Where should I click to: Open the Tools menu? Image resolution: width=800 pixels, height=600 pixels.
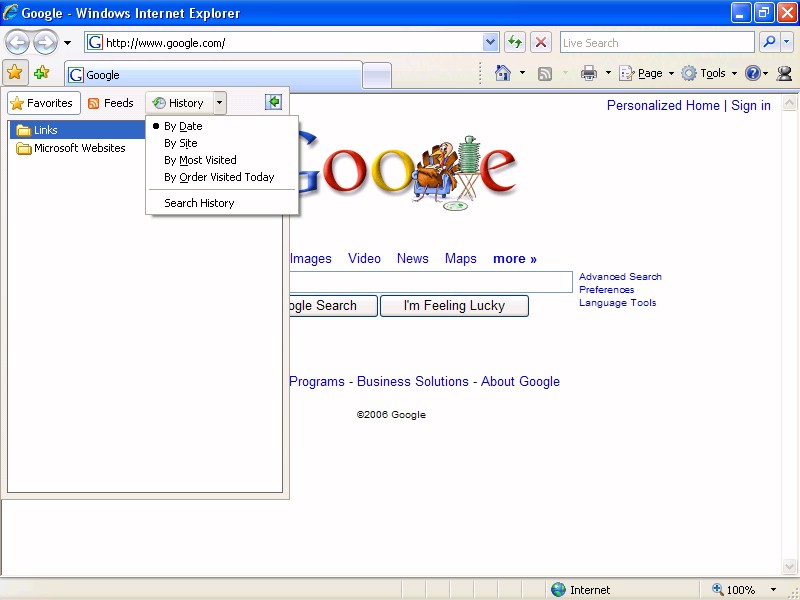point(710,73)
